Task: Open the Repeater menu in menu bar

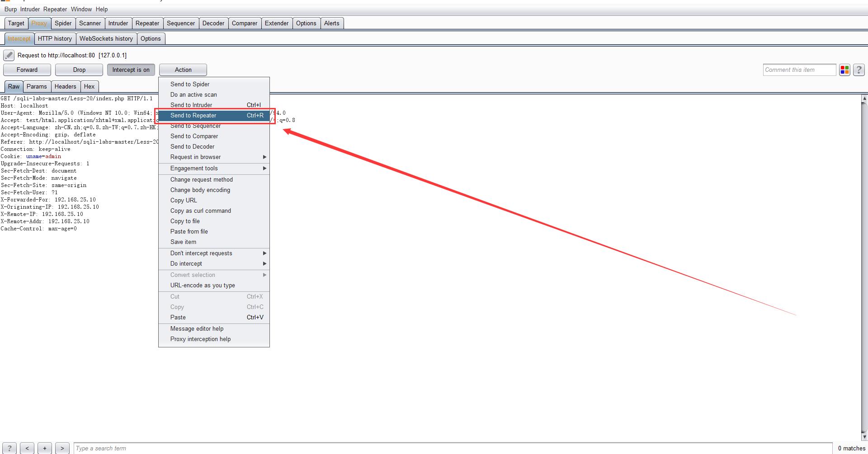Action: pos(55,9)
